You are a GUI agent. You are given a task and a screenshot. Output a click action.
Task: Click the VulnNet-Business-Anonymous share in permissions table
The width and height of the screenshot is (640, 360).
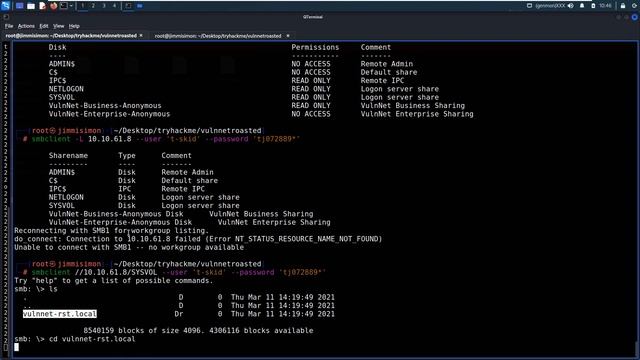[x=105, y=106]
